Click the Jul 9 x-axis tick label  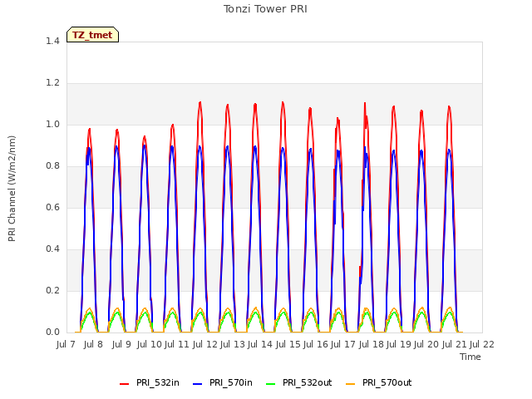coord(121,344)
